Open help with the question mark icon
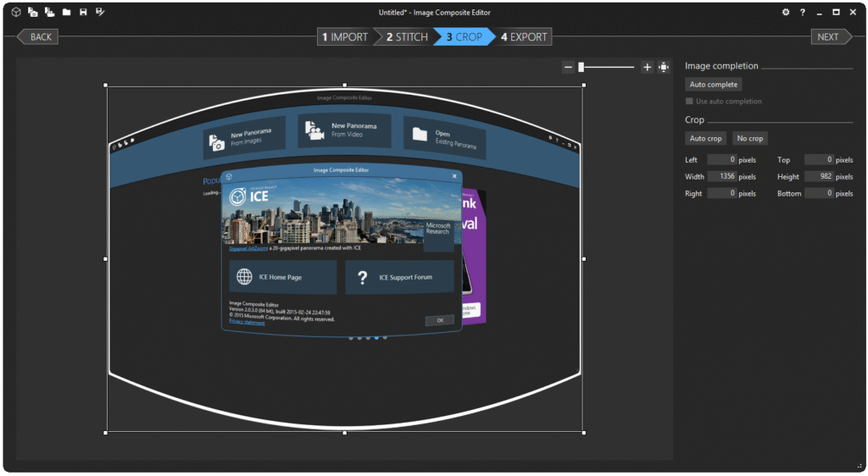868x476 pixels. point(802,12)
